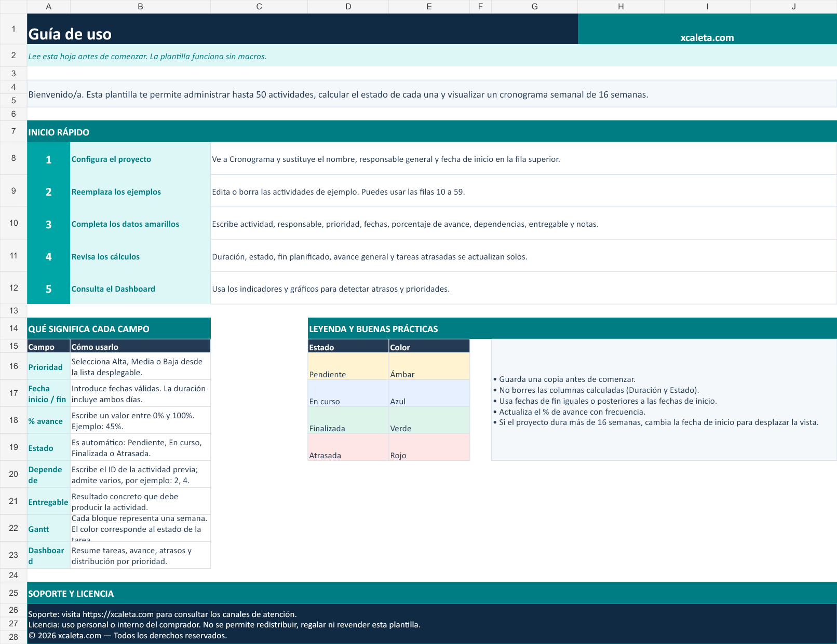Click 'Escribe un valor entre 0% y 100%' cell
837x644 pixels.
pos(140,420)
